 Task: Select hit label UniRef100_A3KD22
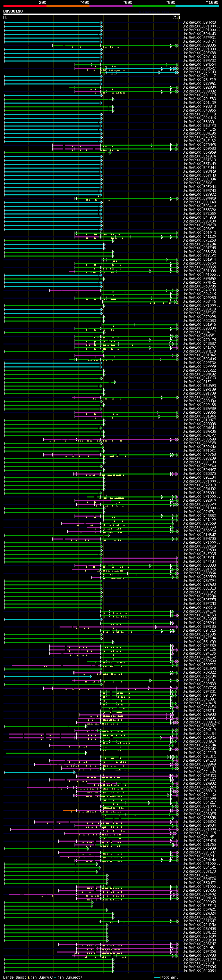(x=199, y=673)
